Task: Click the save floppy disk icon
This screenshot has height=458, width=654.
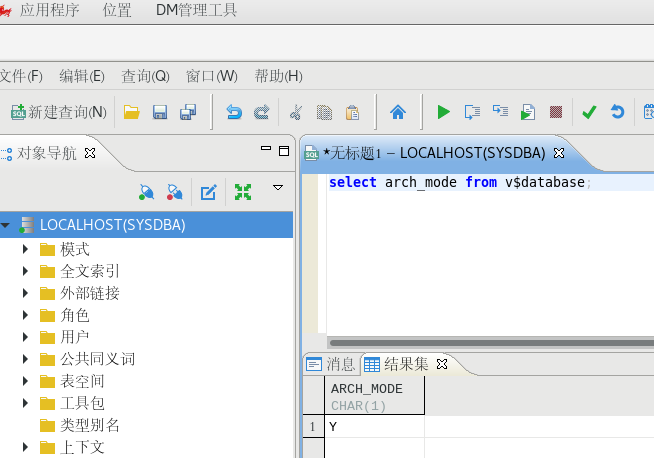Action: pyautogui.click(x=160, y=112)
